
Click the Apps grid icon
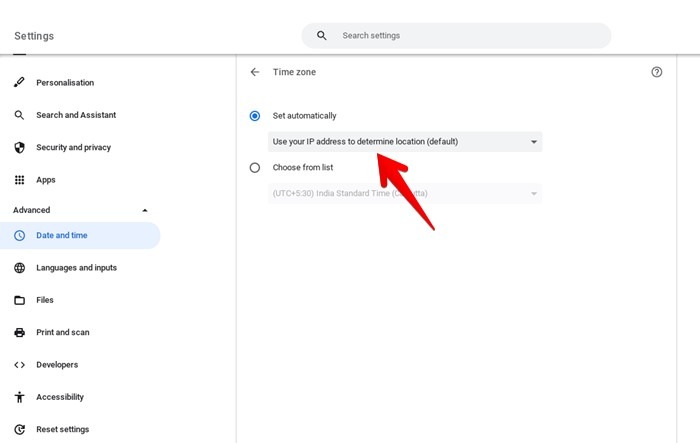(x=19, y=180)
